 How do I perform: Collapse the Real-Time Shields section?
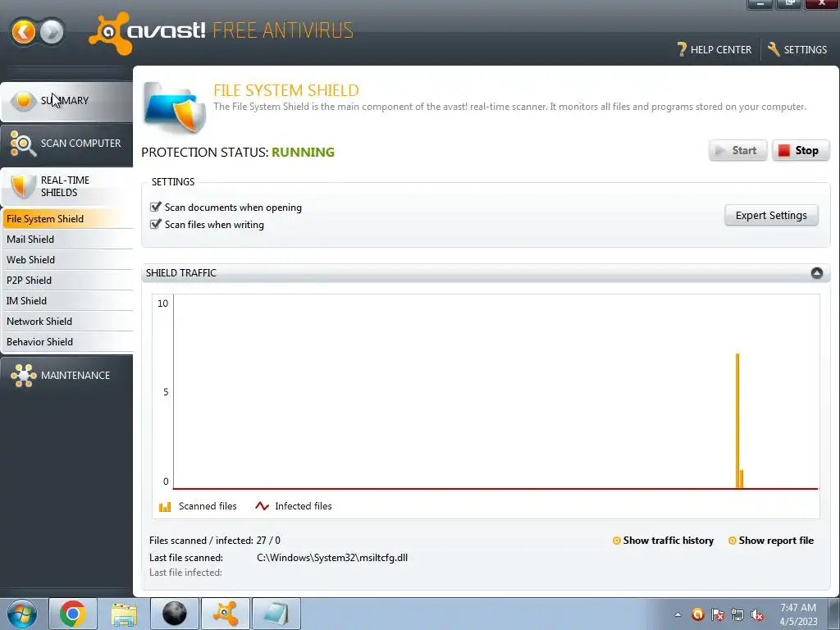pos(66,186)
